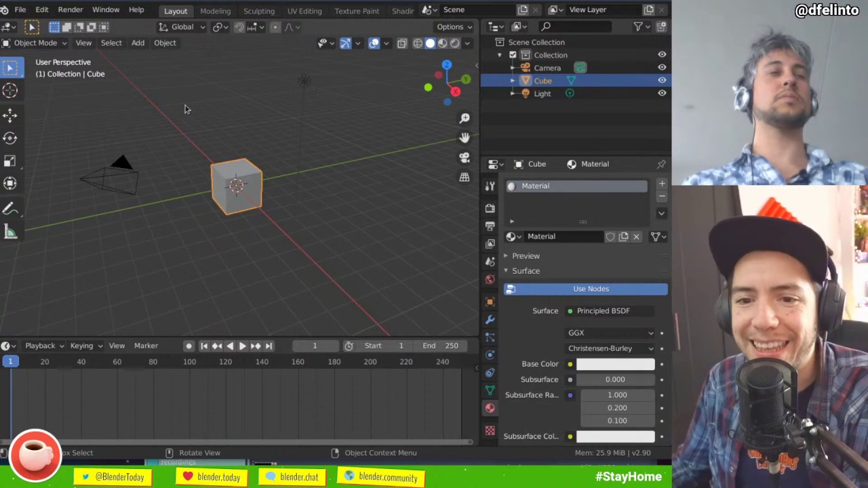Open the Object Mode dropdown
The image size is (868, 488).
point(35,43)
